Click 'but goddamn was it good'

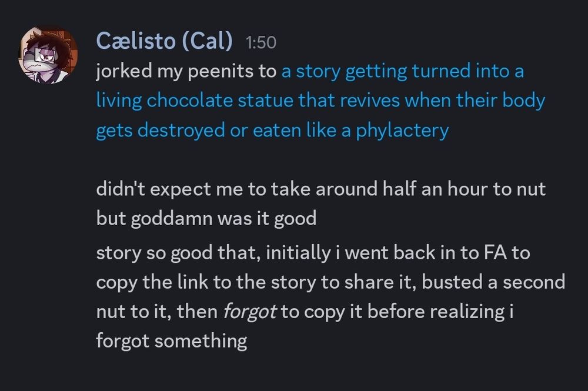point(206,218)
